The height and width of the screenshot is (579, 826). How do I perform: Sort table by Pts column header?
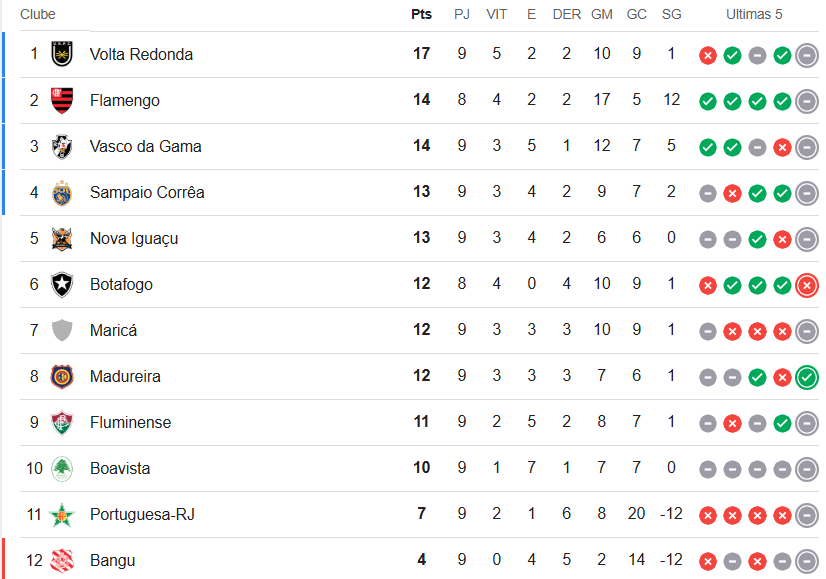[421, 14]
